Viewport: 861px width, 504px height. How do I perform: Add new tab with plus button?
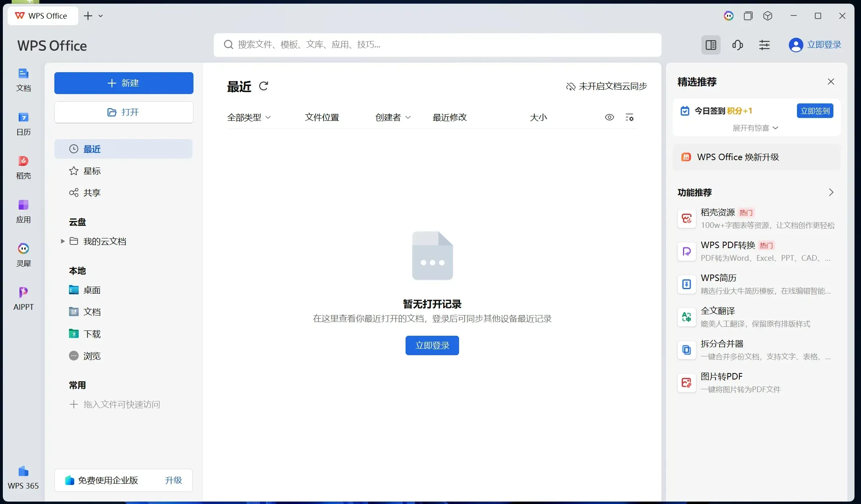pyautogui.click(x=88, y=16)
